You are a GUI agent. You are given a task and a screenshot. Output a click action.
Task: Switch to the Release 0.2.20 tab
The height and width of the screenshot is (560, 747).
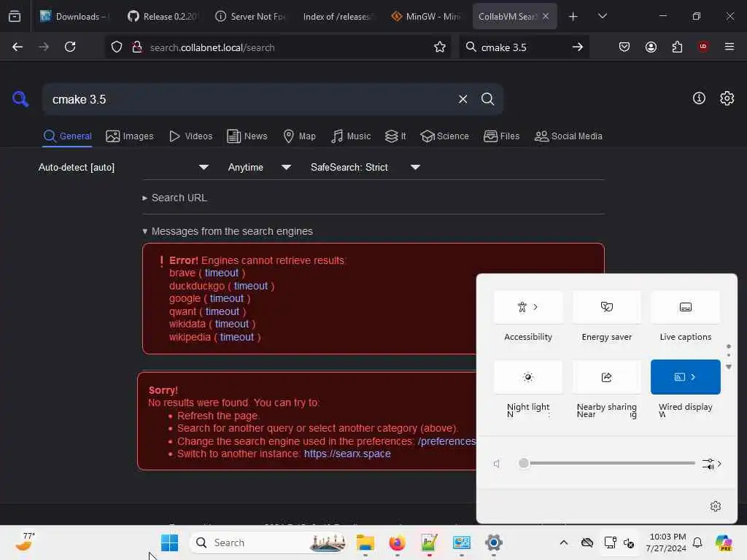[162, 16]
